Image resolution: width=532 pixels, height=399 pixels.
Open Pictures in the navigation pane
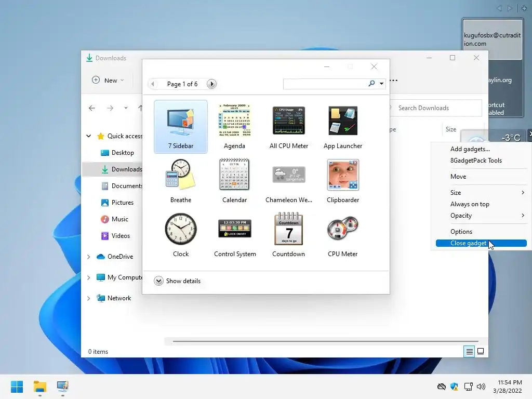[117, 203]
